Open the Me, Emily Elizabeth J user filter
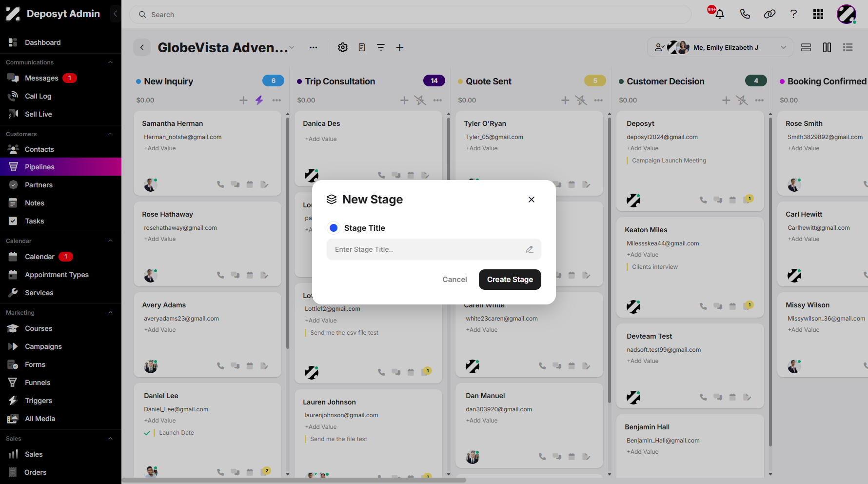 [720, 47]
